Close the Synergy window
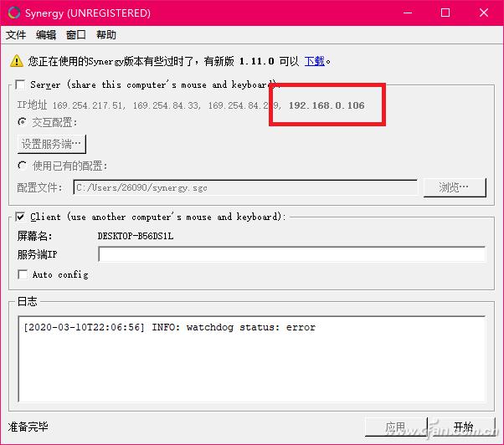504x445 pixels. coord(484,13)
